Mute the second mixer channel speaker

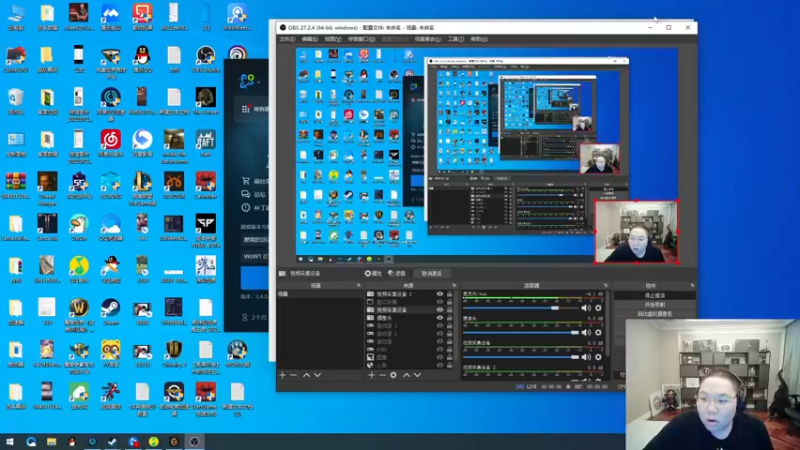point(586,333)
